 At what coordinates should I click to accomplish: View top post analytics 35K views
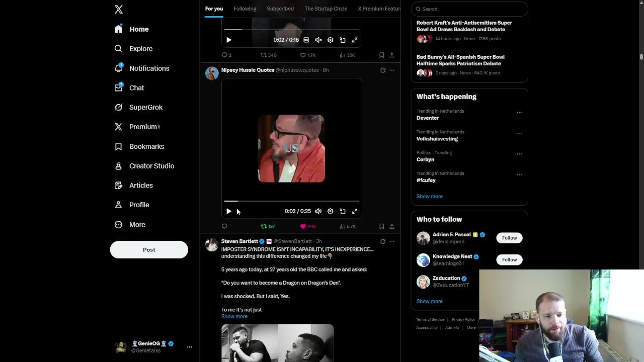point(347,55)
